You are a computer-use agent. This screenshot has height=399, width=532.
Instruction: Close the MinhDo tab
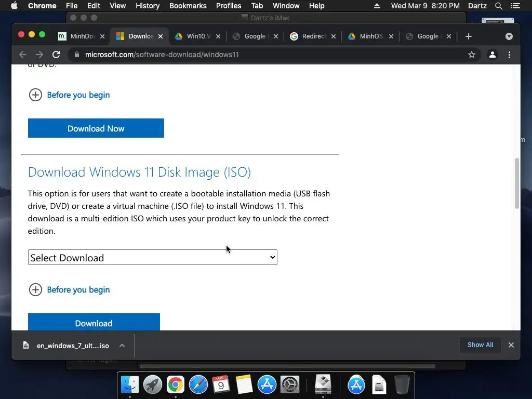[102, 36]
